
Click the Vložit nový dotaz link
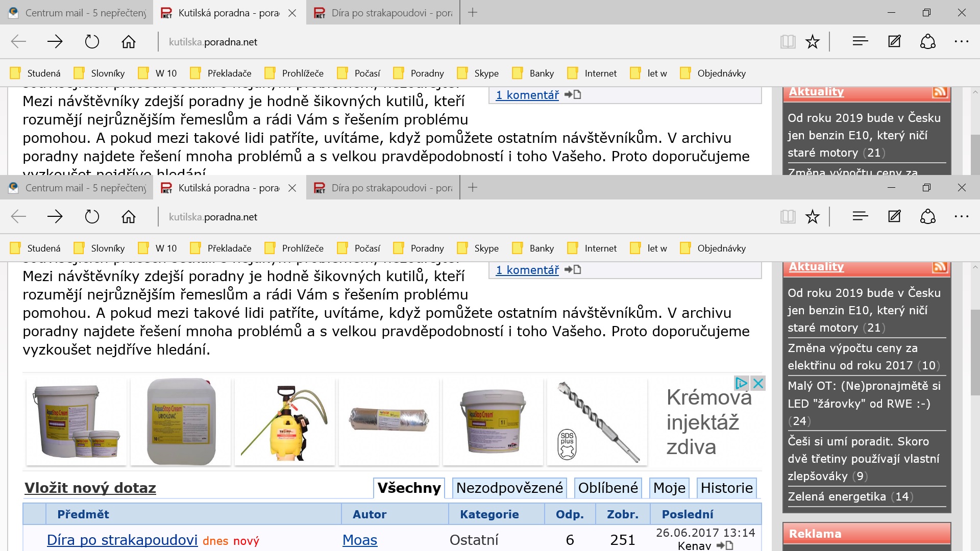90,488
